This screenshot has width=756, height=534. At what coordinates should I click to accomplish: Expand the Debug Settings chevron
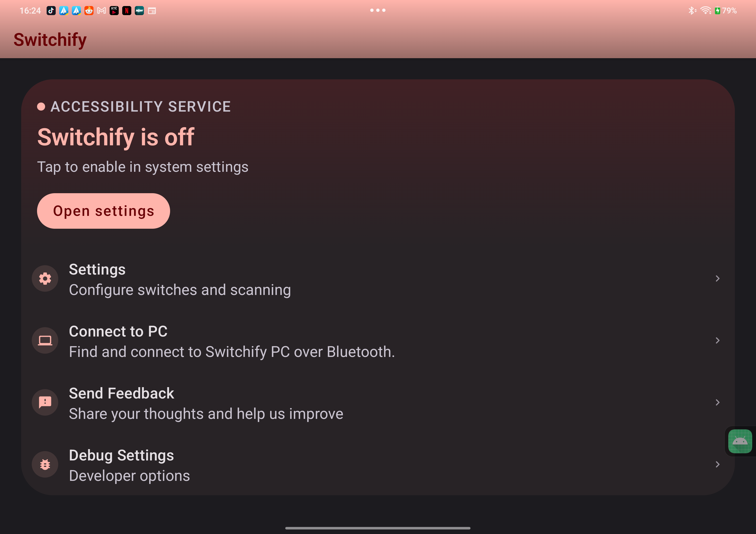point(717,464)
